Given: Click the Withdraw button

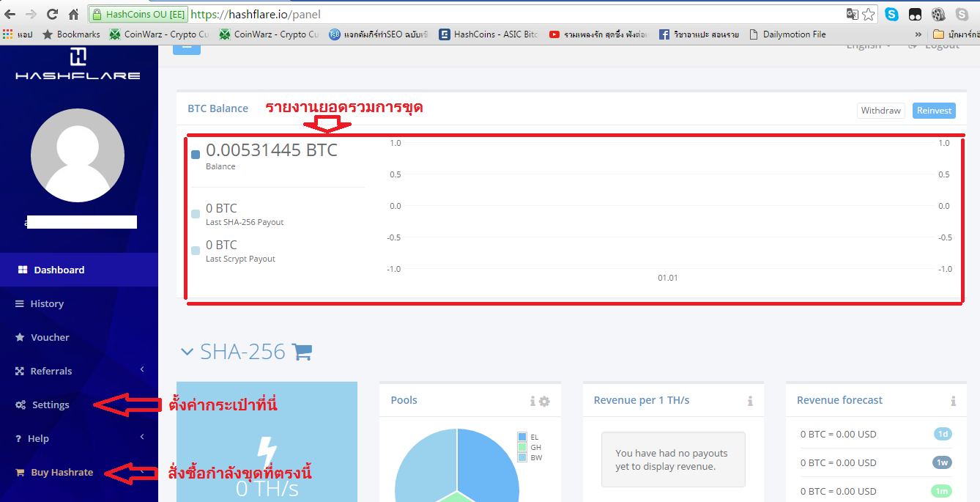Looking at the screenshot, I should [x=881, y=111].
